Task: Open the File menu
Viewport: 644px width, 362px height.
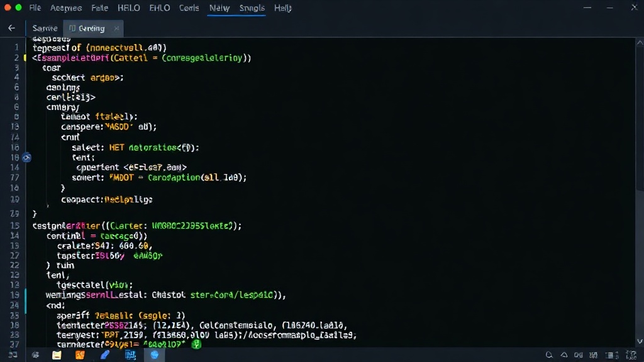Action: (35, 8)
